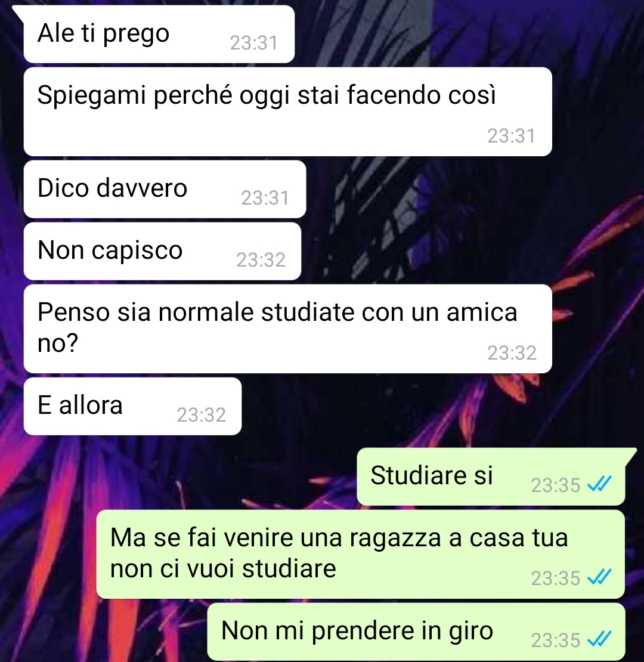Tap the 23:32 timestamp beside 'Non capisco'
Screen dimensions: 644x662
[x=261, y=259]
